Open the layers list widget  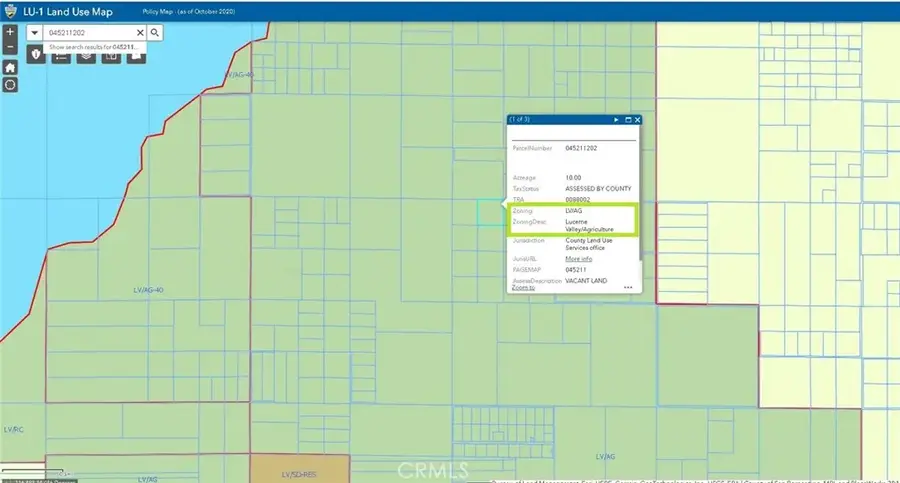click(x=85, y=56)
